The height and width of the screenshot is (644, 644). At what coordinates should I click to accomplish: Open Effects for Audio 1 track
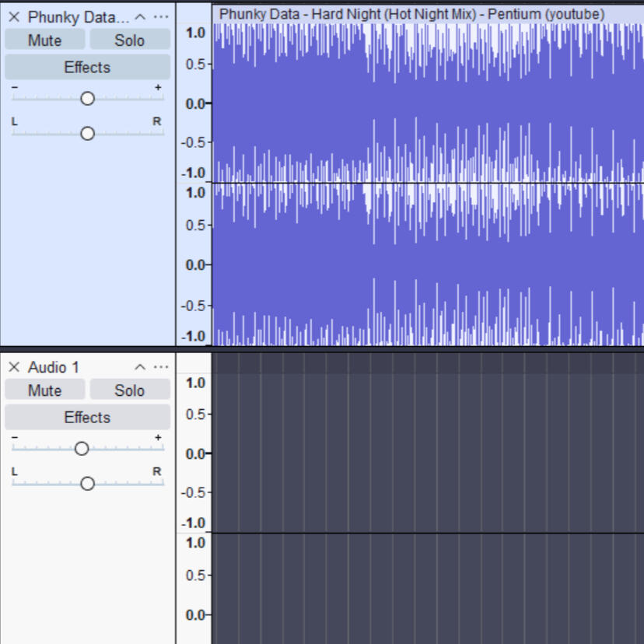pyautogui.click(x=87, y=418)
